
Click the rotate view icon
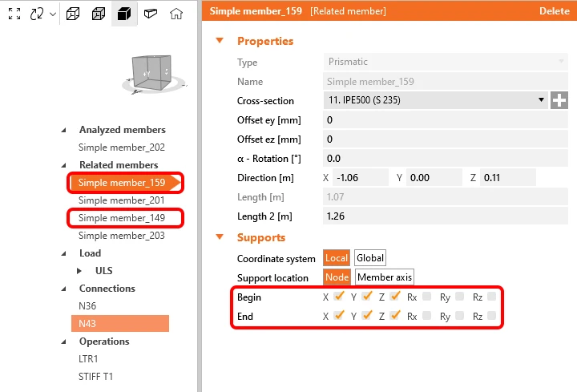tap(37, 14)
